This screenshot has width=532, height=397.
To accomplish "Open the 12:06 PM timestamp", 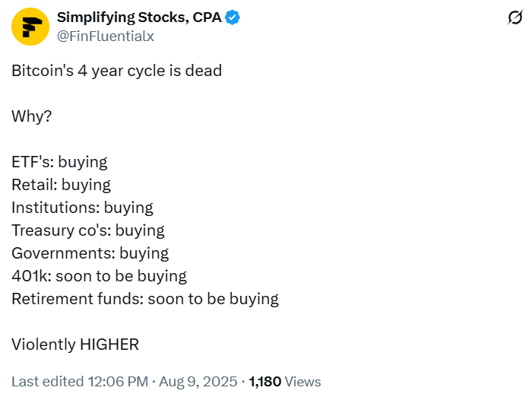I will [x=118, y=381].
